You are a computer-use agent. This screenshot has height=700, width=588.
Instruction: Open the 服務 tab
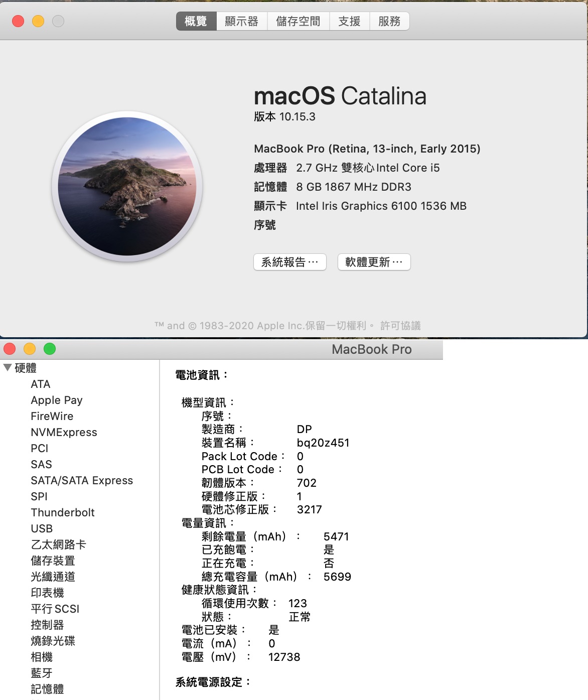390,21
